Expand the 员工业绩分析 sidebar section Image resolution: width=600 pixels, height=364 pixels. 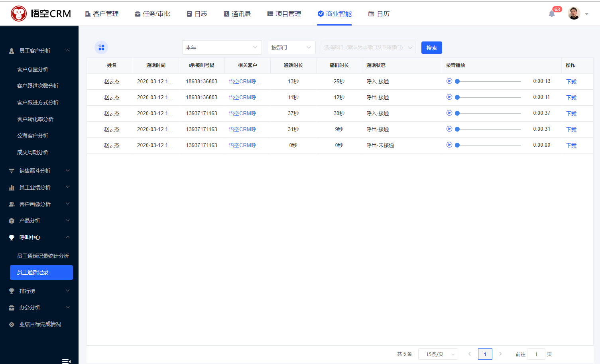click(x=39, y=187)
